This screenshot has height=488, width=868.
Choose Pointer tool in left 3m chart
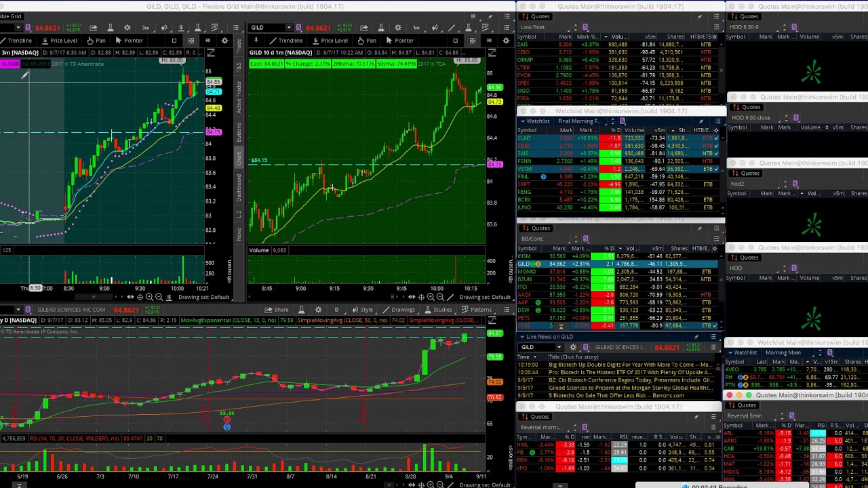point(128,41)
